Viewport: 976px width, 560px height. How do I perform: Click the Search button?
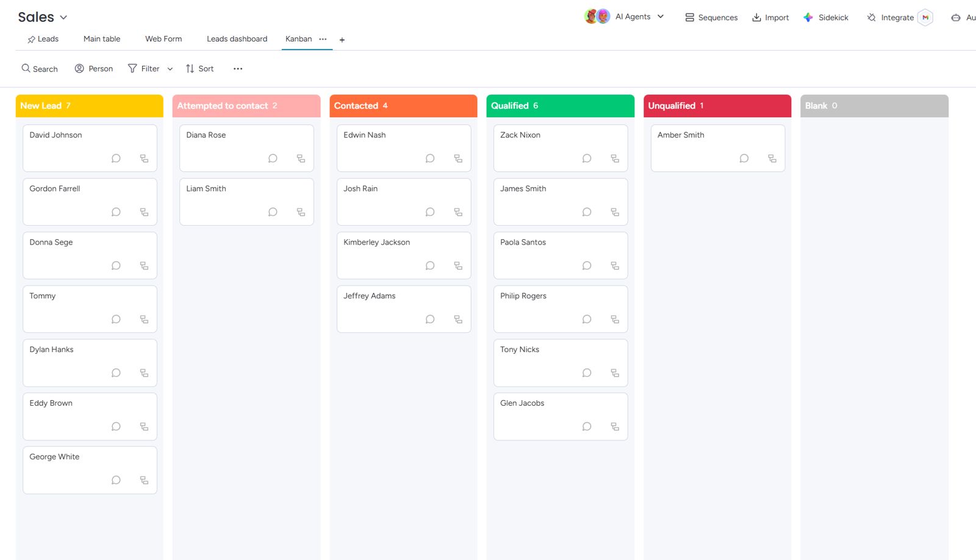tap(40, 69)
